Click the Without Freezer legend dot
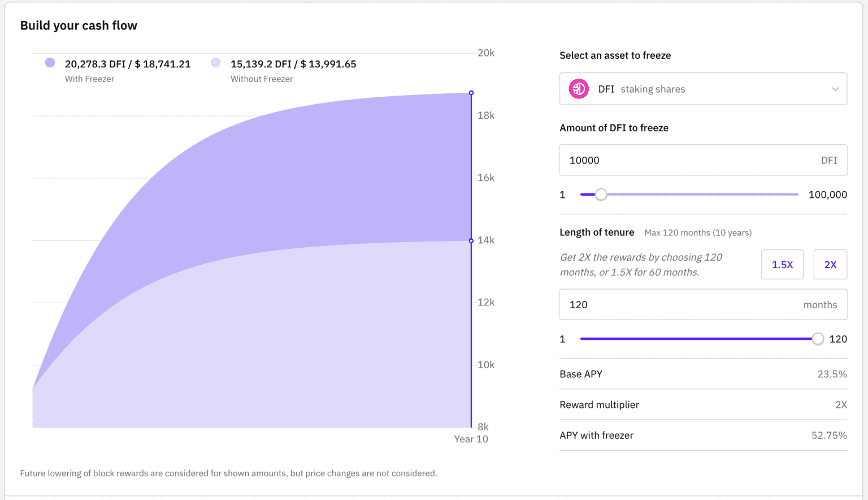The height and width of the screenshot is (500, 868). tap(216, 63)
